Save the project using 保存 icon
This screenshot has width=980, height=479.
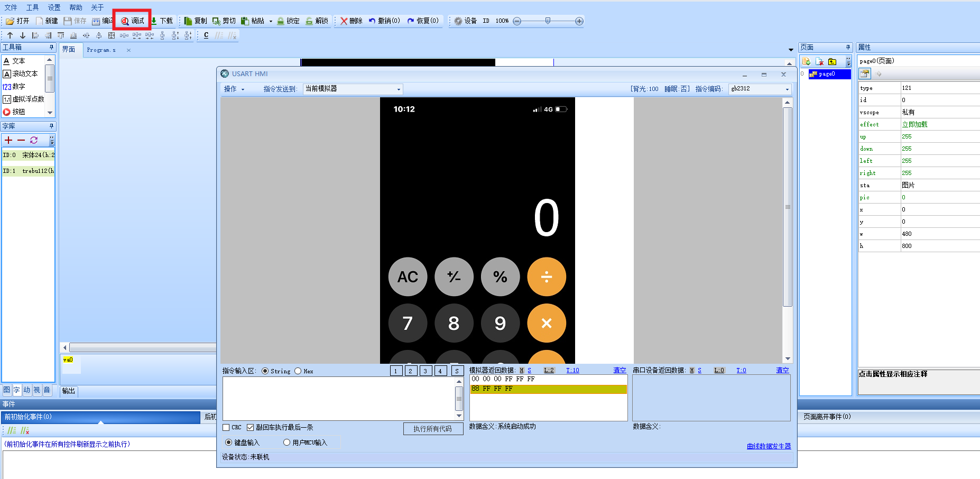tap(75, 21)
